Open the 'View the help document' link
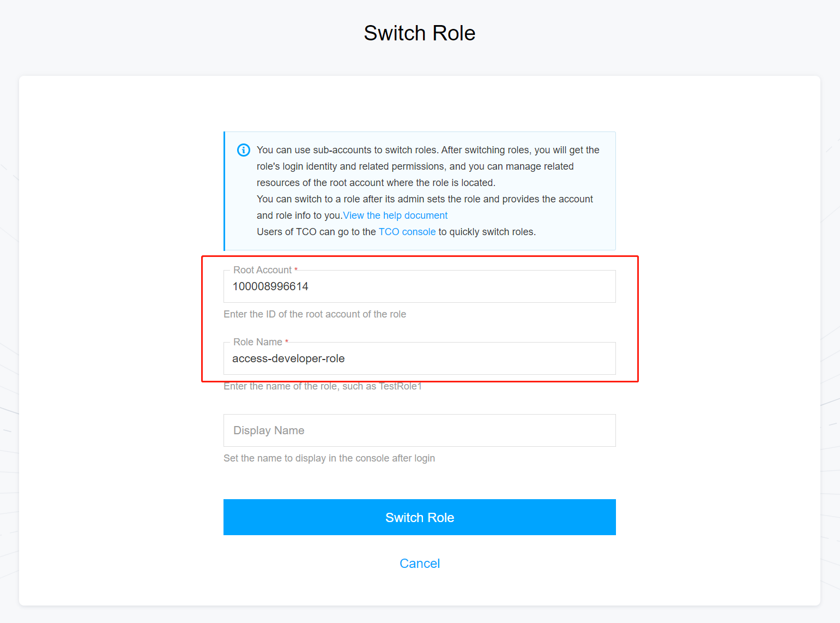This screenshot has height=623, width=840. pyautogui.click(x=395, y=215)
